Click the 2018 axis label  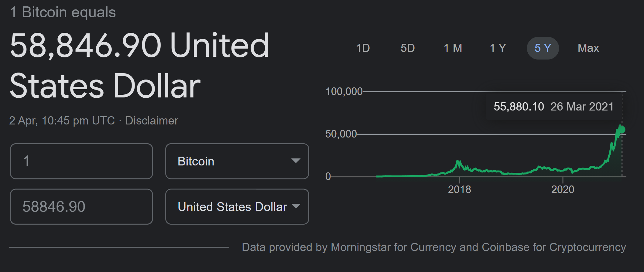click(x=459, y=189)
